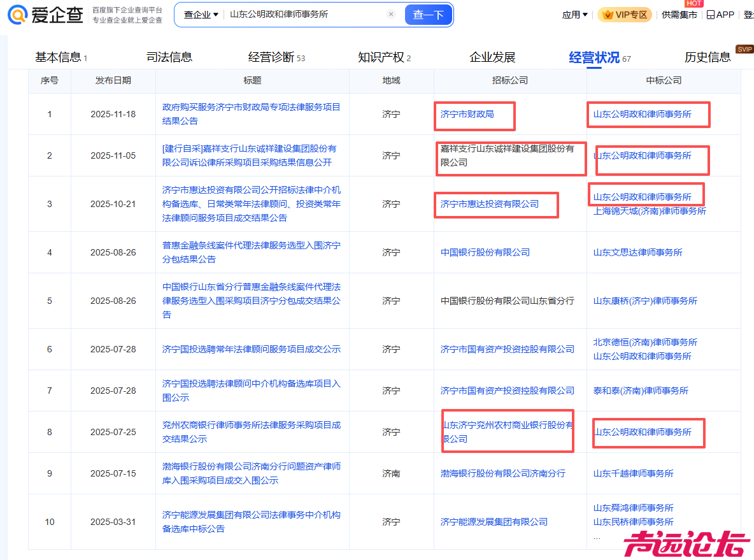Image resolution: width=754 pixels, height=560 pixels.
Task: Clear the search box with the X icon
Action: point(391,14)
